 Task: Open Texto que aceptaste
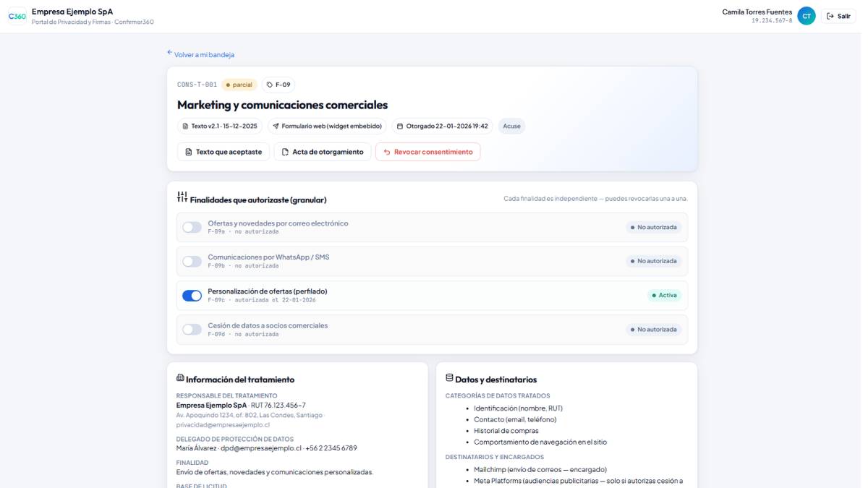click(x=224, y=152)
